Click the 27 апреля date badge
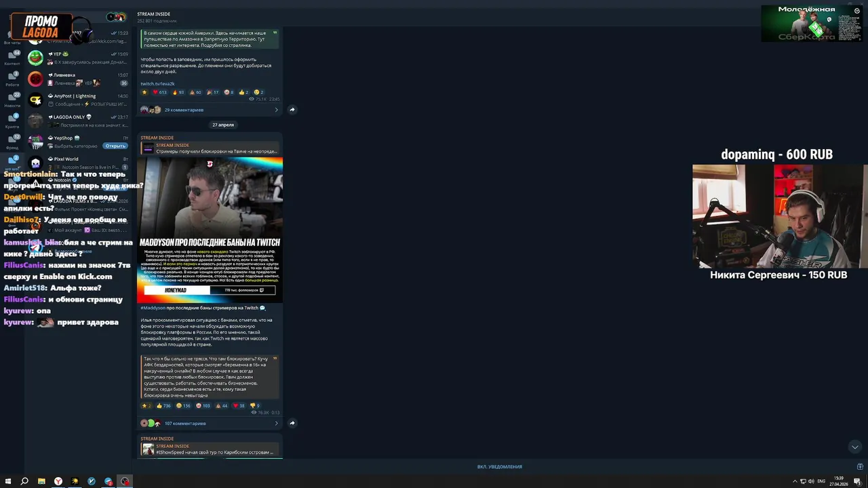This screenshot has height=488, width=868. click(x=223, y=125)
